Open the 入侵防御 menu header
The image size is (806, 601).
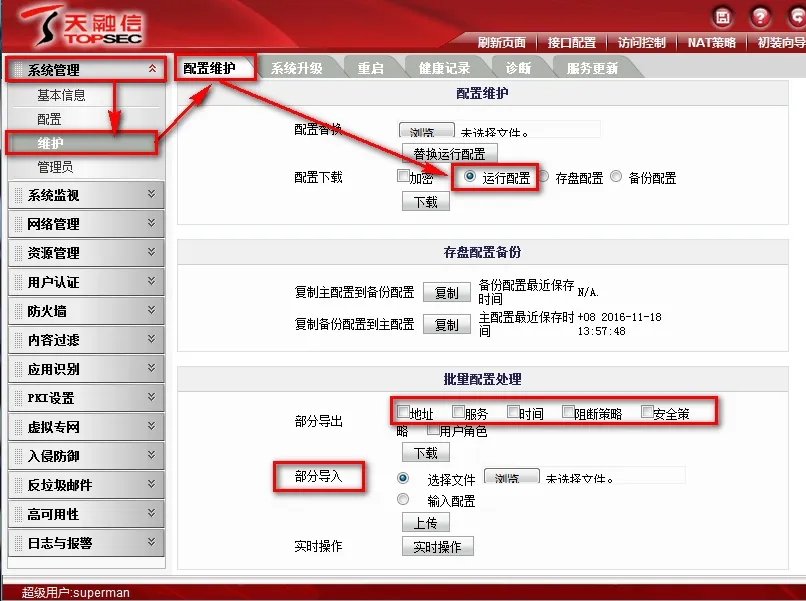click(x=86, y=456)
